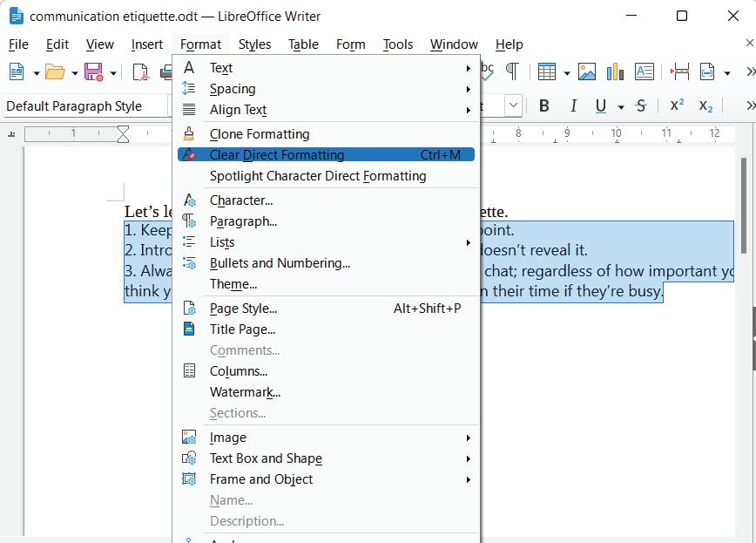Click the Open folder icon
The height and width of the screenshot is (543, 756).
pyautogui.click(x=55, y=72)
